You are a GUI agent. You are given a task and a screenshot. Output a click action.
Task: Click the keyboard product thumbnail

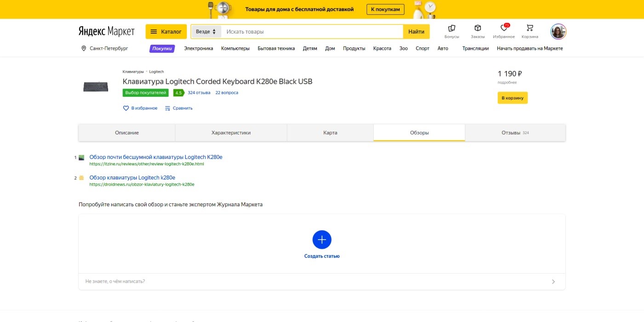pos(96,86)
